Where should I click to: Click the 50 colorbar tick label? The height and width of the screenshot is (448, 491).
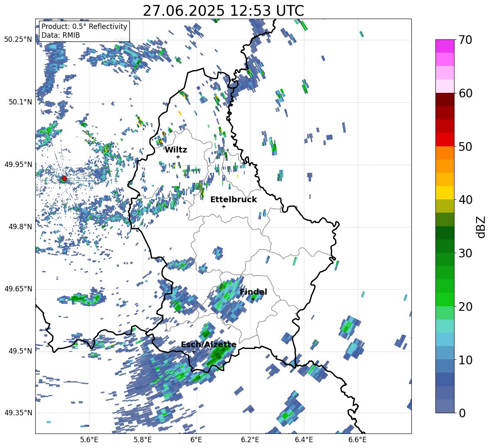pos(465,147)
